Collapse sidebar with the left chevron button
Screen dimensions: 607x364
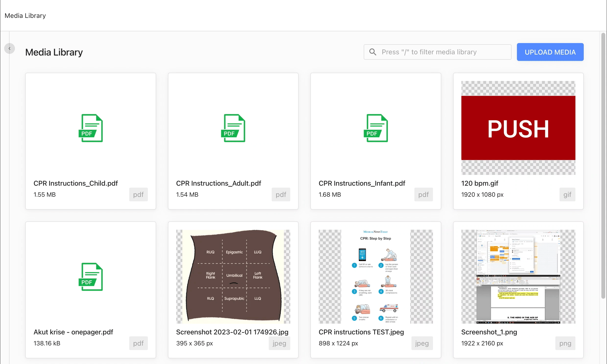coord(10,48)
